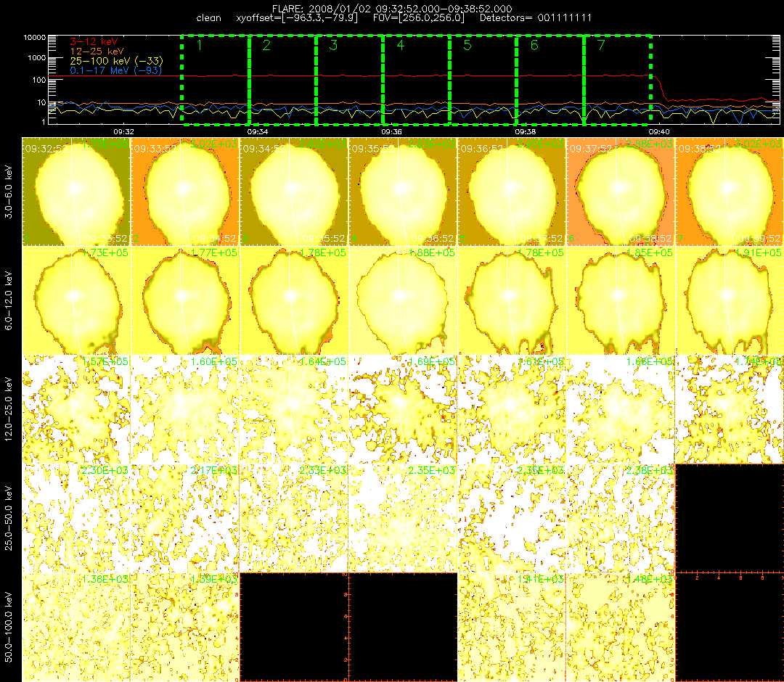This screenshot has height=682, width=784.
Task: Click interval number 4 in the light curve
Action: 401,45
